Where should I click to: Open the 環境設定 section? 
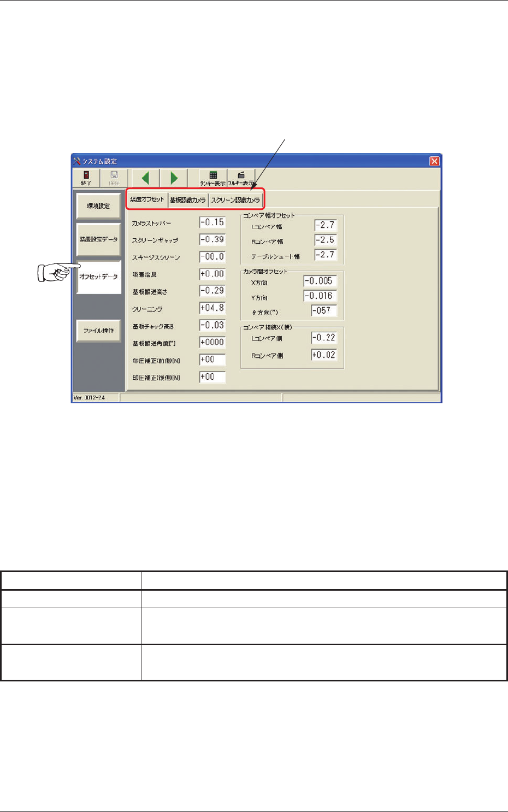click(98, 207)
